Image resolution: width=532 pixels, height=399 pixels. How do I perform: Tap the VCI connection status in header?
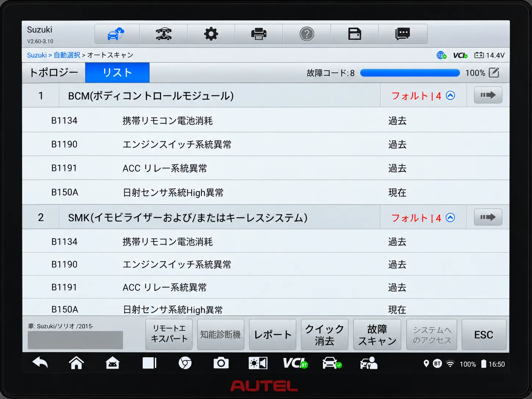click(460, 55)
